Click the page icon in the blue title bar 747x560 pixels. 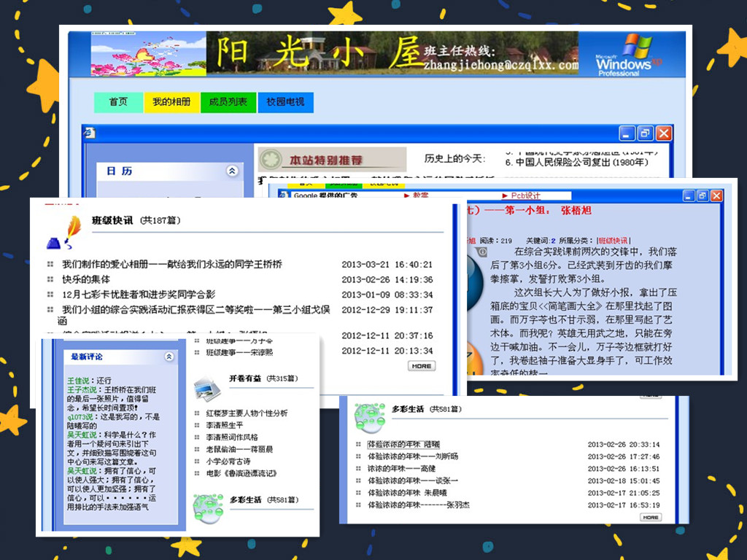(x=90, y=133)
